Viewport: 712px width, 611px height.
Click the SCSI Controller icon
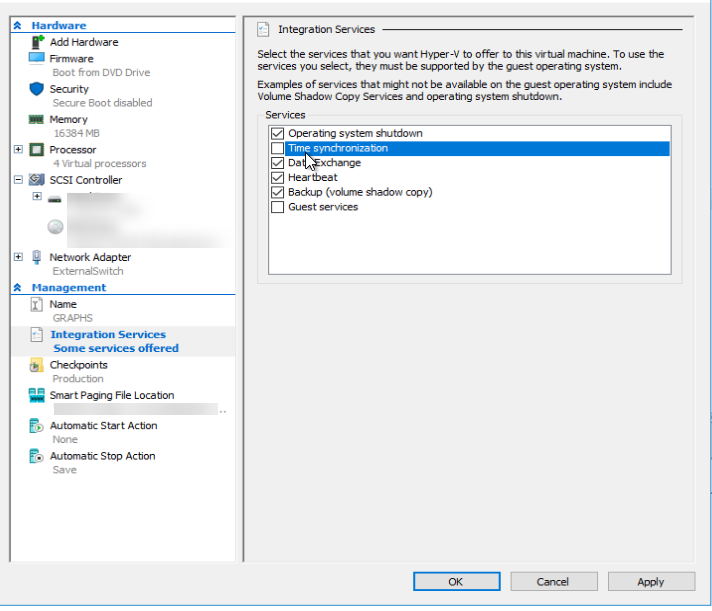(37, 180)
